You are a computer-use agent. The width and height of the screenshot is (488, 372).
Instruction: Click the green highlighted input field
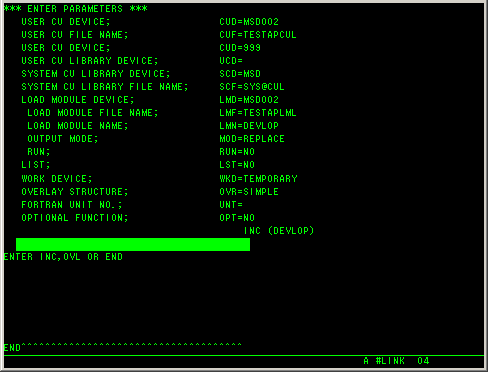pos(133,244)
